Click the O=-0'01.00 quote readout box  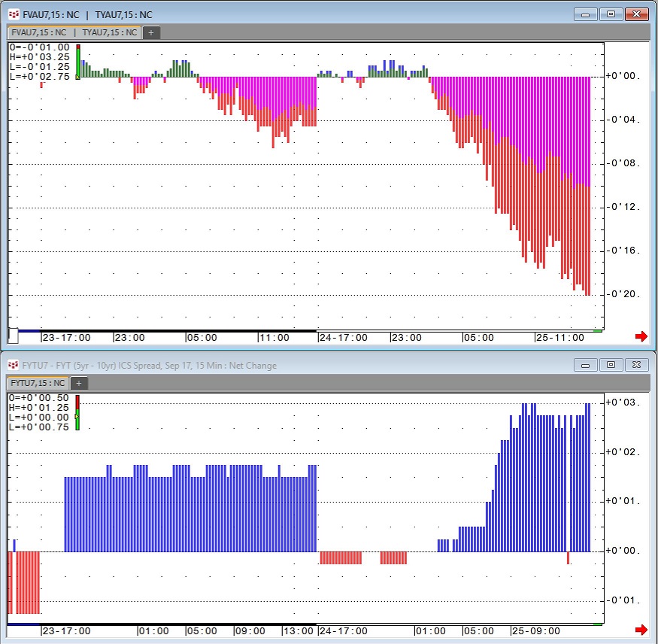pos(38,47)
